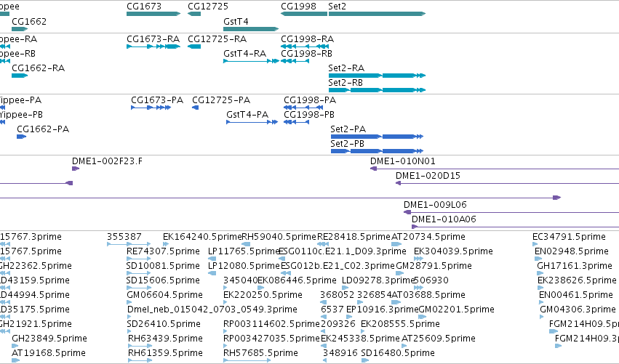619x364 pixels.
Task: Select transcript CG1998-RA
Action: pos(305,46)
